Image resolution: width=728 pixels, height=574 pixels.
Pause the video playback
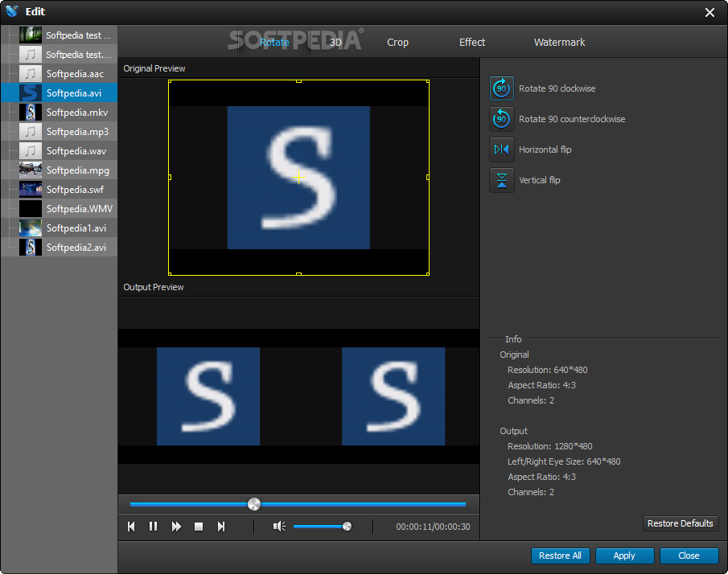pyautogui.click(x=153, y=527)
